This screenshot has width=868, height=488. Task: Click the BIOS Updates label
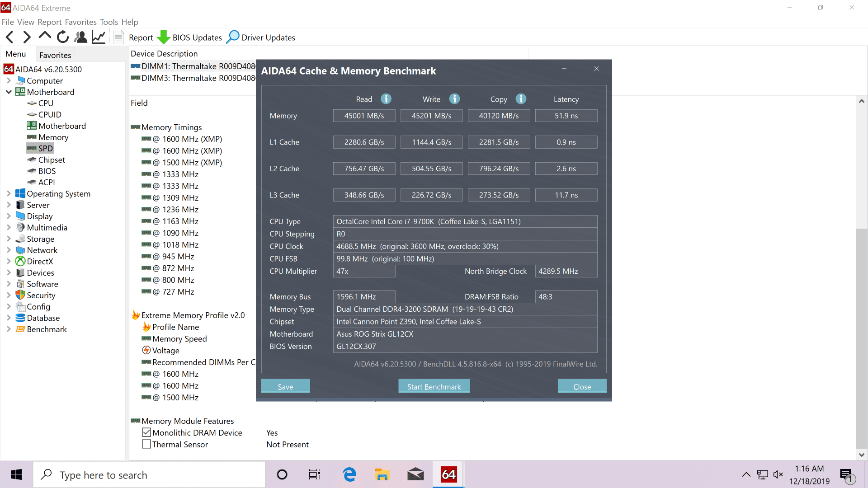point(197,38)
